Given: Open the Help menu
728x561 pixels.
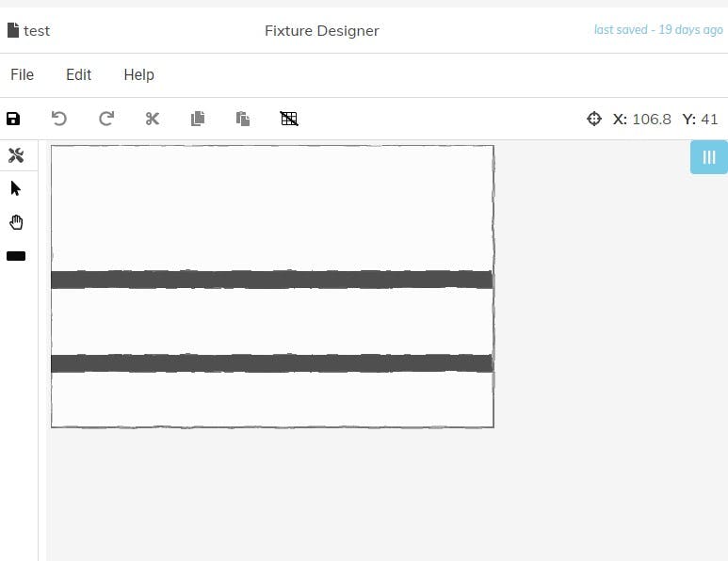Looking at the screenshot, I should (x=138, y=74).
